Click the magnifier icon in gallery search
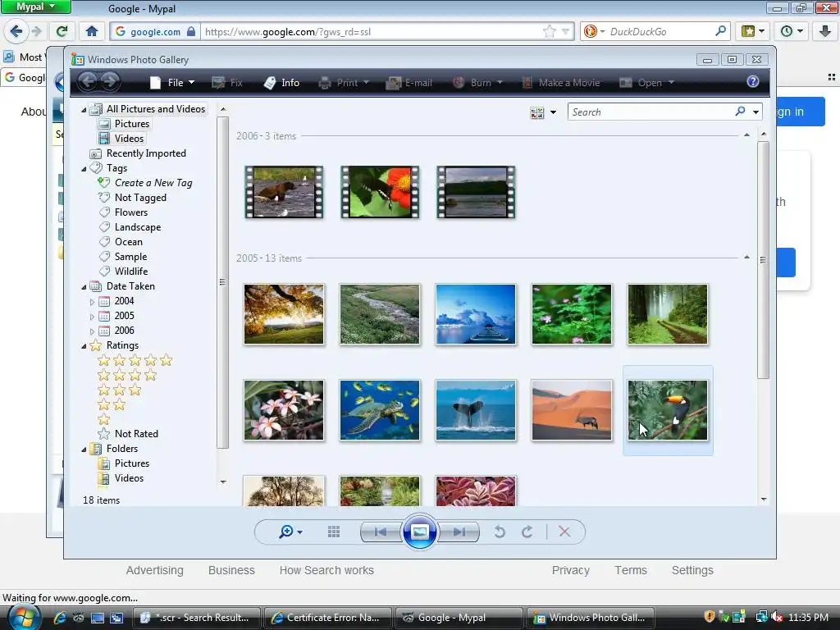 [740, 112]
